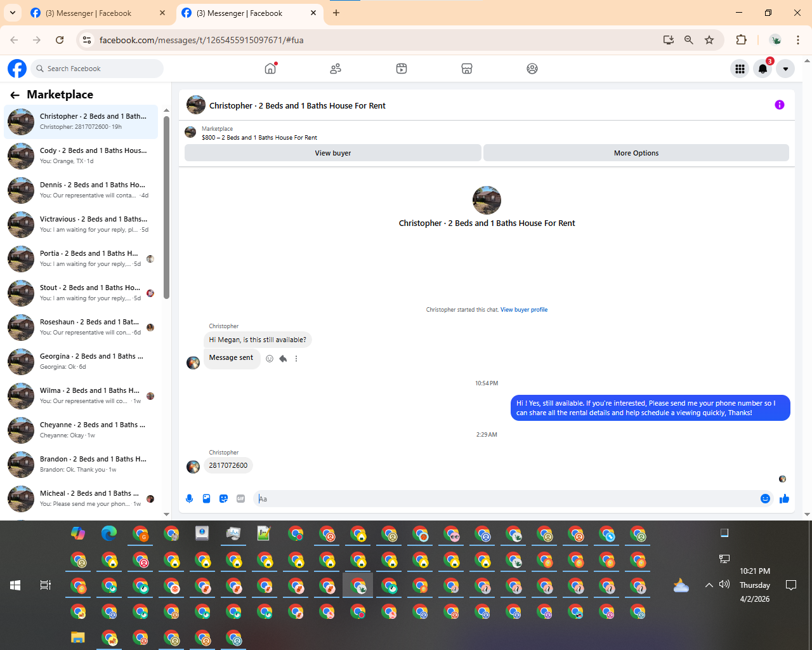Click the Facebook logo
The width and height of the screenshot is (812, 650).
[17, 69]
